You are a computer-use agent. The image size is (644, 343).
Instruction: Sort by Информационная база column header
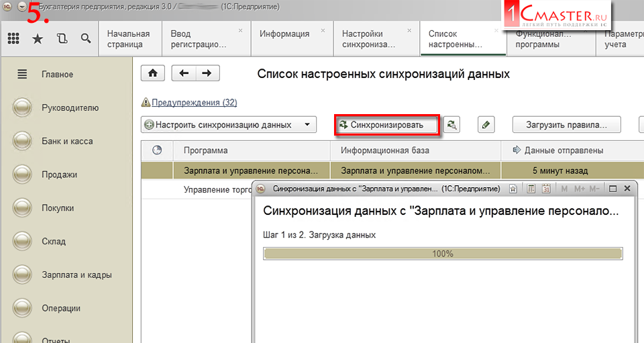415,150
